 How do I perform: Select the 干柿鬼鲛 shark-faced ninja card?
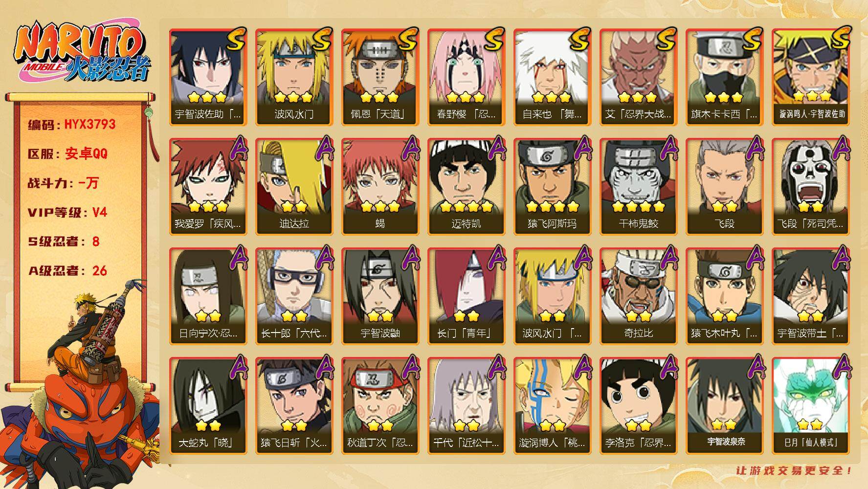[x=638, y=186]
